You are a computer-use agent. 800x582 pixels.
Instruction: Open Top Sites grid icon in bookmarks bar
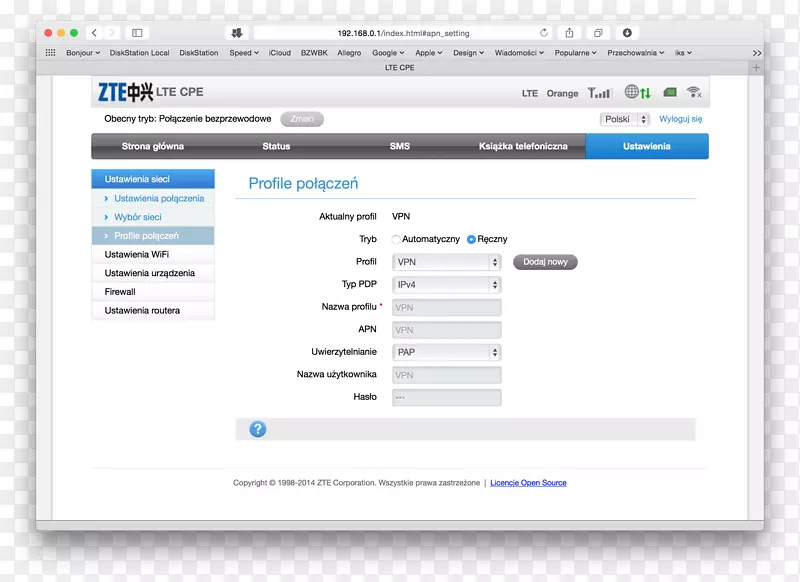point(51,53)
